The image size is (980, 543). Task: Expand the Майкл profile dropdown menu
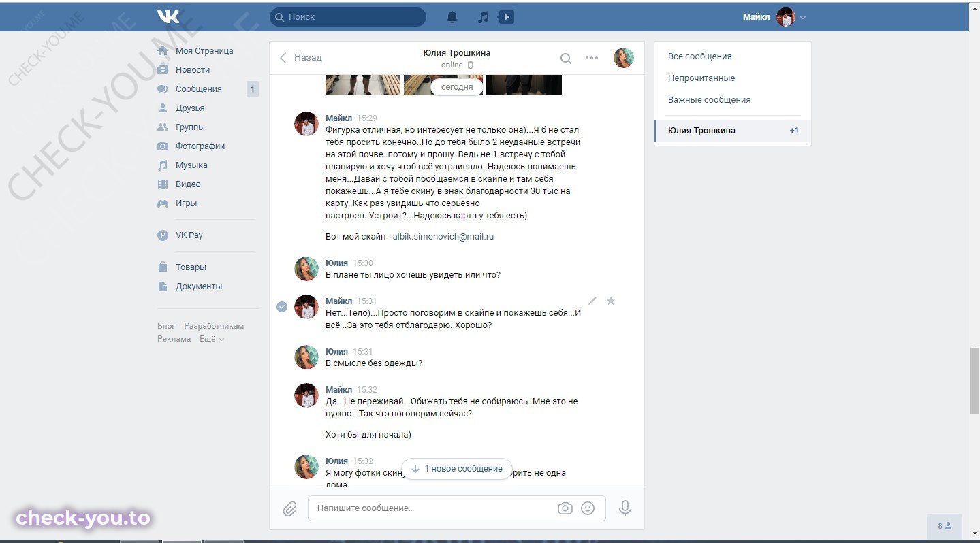pos(774,17)
